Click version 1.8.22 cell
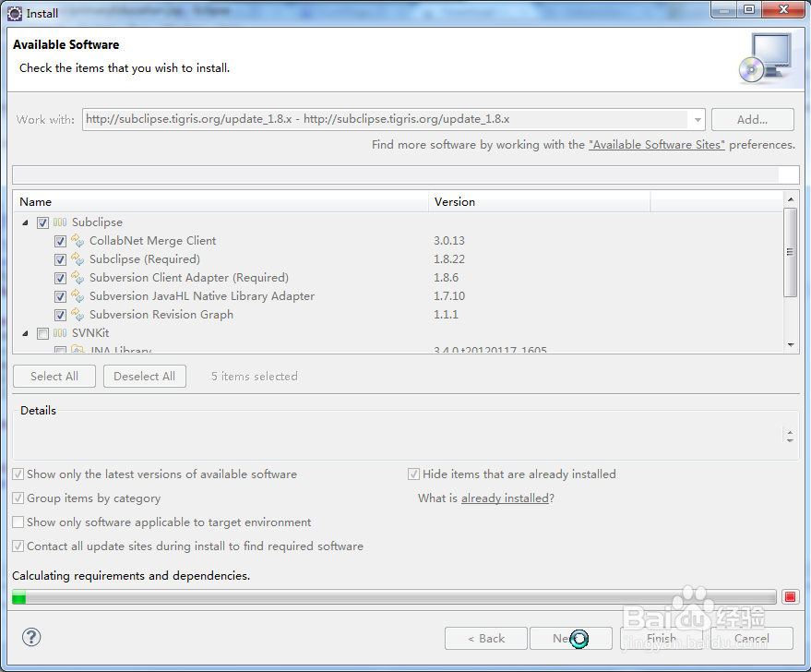811x672 pixels. (x=449, y=259)
